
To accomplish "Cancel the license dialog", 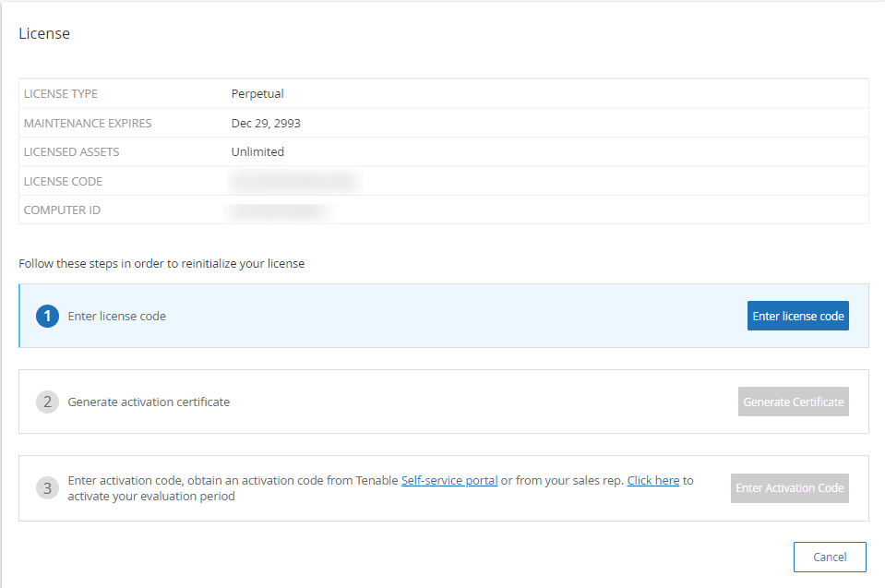I will (x=830, y=557).
